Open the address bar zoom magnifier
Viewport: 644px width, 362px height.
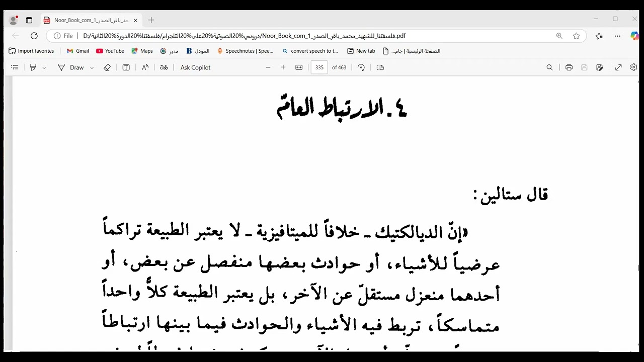(x=559, y=36)
